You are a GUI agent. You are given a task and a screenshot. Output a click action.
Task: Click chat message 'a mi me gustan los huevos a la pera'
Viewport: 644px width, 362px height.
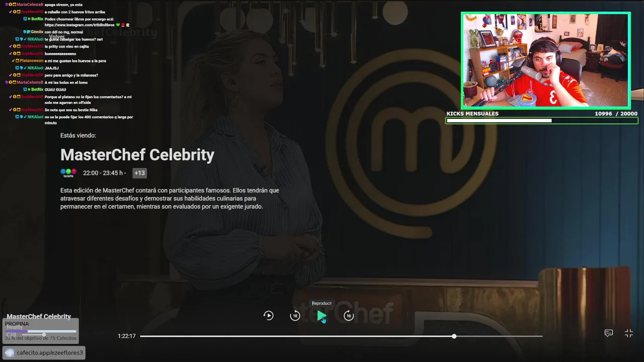(75, 61)
